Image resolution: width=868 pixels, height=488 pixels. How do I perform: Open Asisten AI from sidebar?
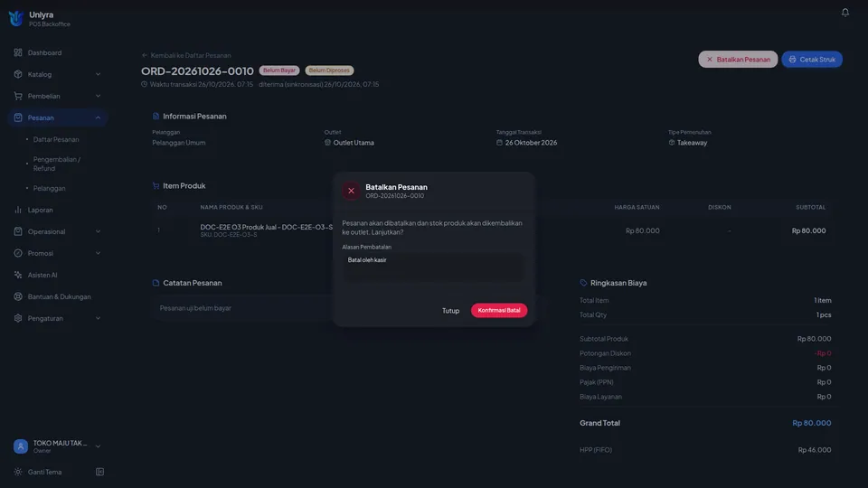(58, 275)
